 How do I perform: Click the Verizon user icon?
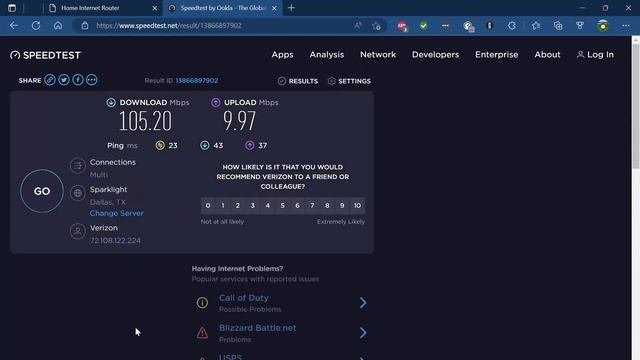click(x=78, y=231)
